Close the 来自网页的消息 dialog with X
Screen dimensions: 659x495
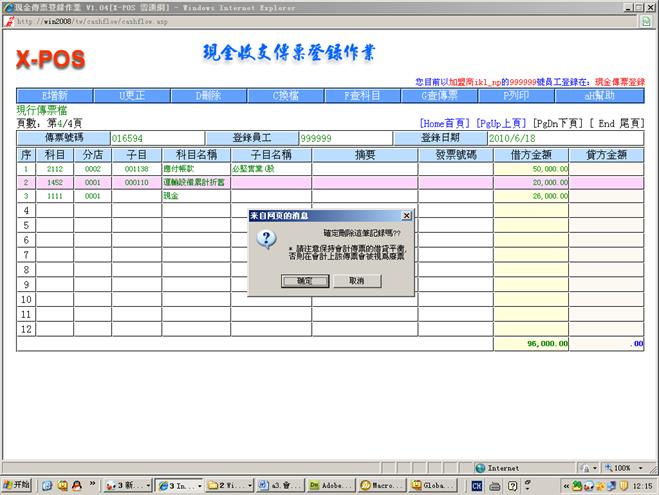pos(405,215)
